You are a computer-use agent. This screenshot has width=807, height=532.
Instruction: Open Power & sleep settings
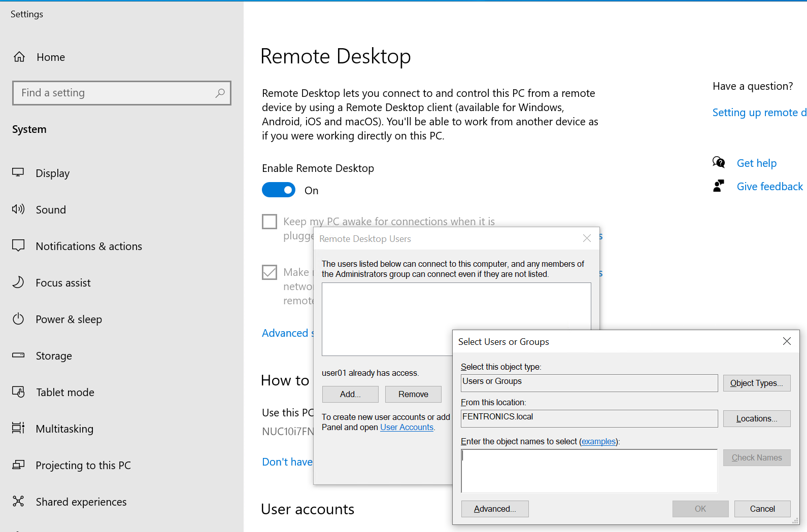(x=69, y=320)
